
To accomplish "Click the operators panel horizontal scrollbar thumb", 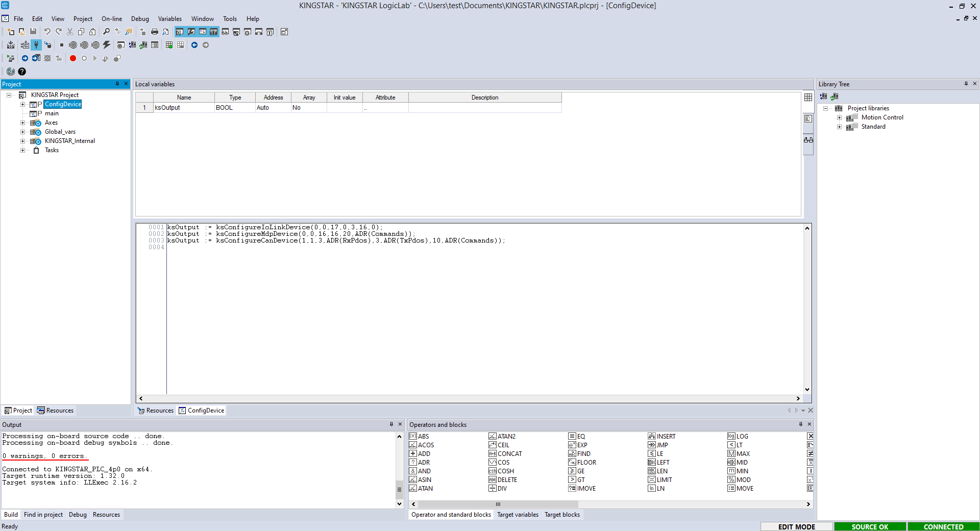I will tap(498, 504).
